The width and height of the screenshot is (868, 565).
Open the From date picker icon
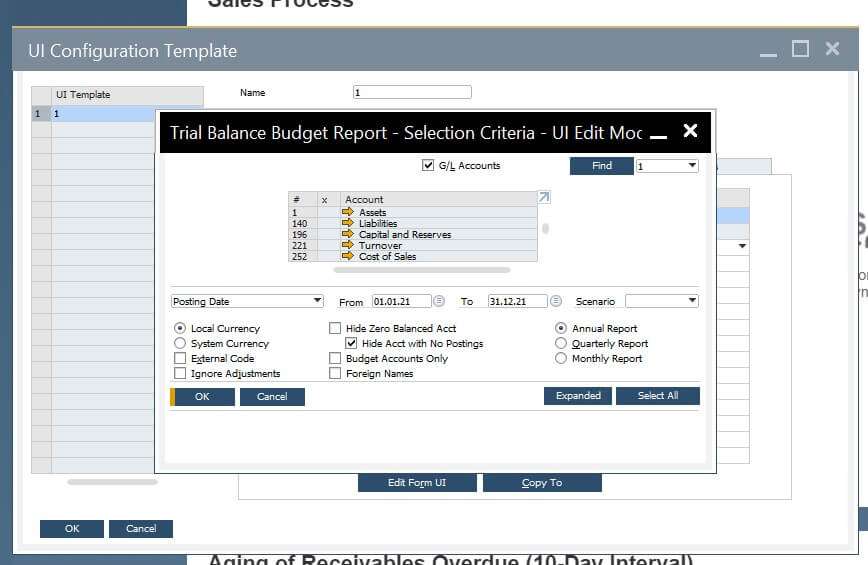click(439, 301)
